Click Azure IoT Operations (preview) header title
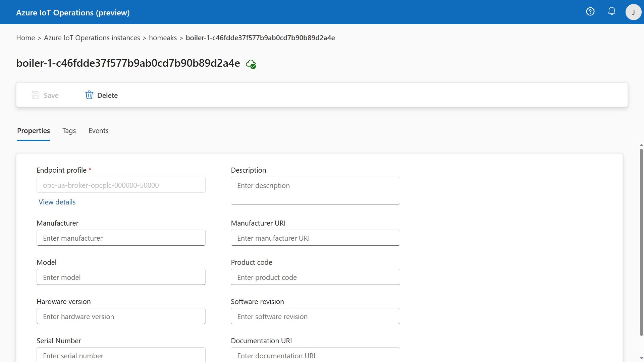 pos(73,13)
